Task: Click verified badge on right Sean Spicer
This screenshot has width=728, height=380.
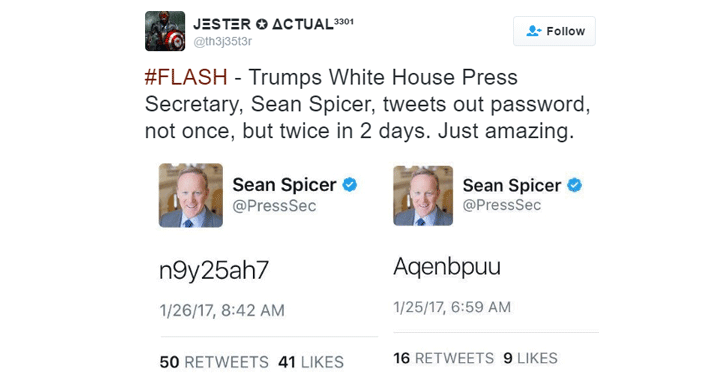Action: [574, 185]
